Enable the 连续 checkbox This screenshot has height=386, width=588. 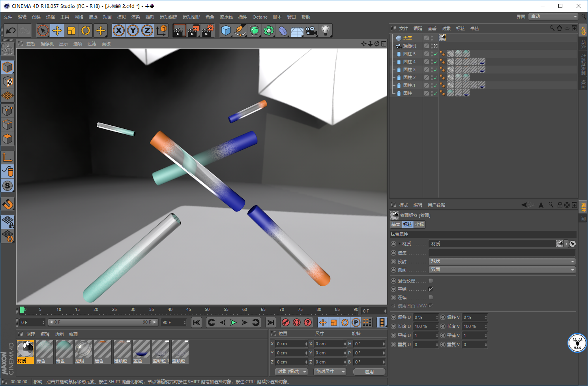(x=431, y=298)
